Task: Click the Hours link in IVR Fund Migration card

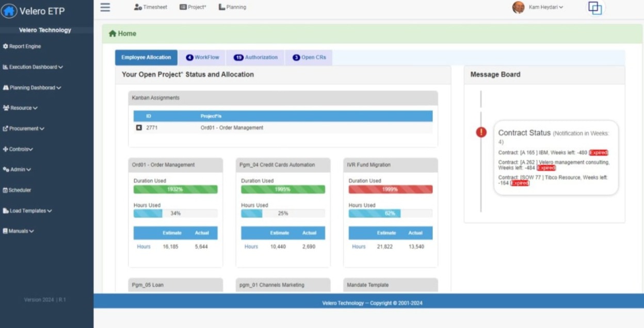Action: coord(359,247)
